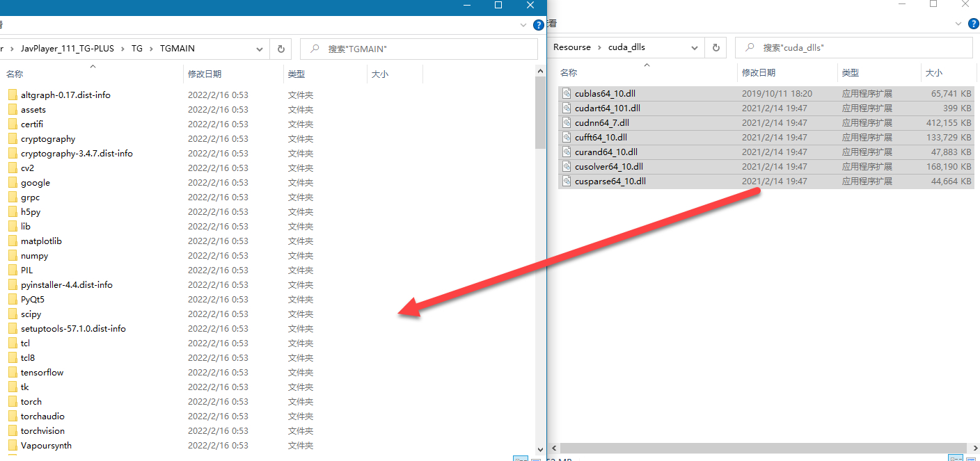
Task: Click the scipy folder icon
Action: click(x=12, y=314)
